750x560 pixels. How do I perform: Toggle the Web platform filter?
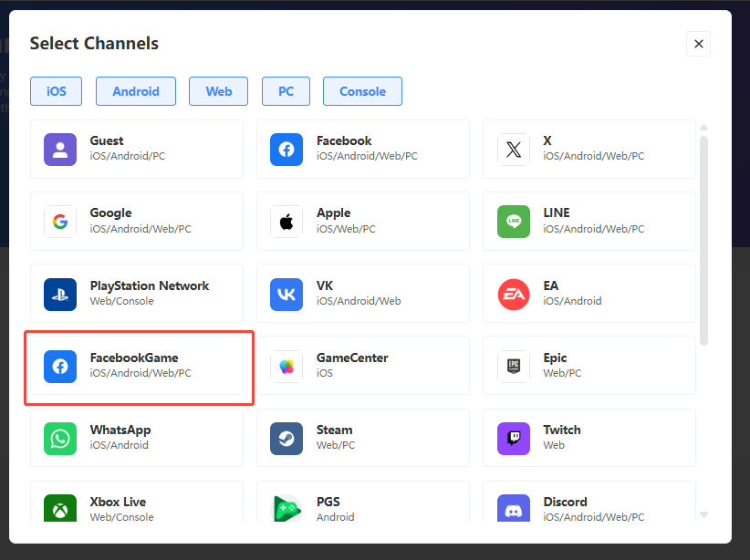point(218,91)
